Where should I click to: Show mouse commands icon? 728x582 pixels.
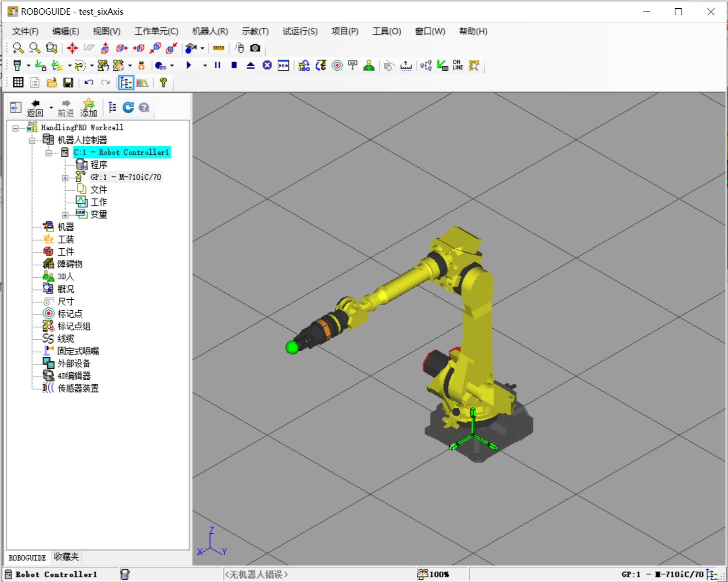coord(239,48)
